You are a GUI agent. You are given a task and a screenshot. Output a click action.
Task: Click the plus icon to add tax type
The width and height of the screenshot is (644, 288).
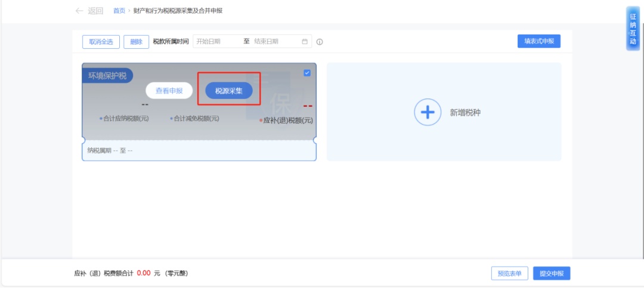click(427, 112)
